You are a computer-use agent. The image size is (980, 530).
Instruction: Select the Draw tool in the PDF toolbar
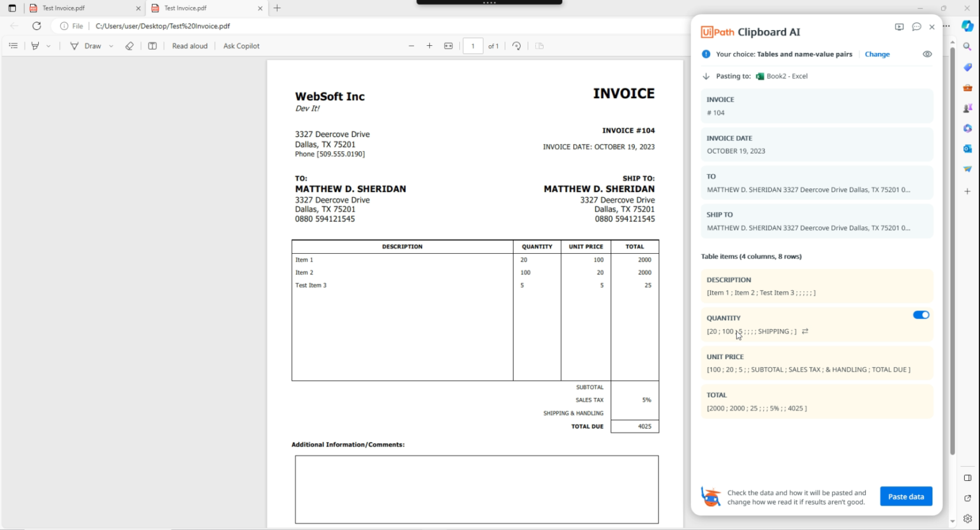91,45
